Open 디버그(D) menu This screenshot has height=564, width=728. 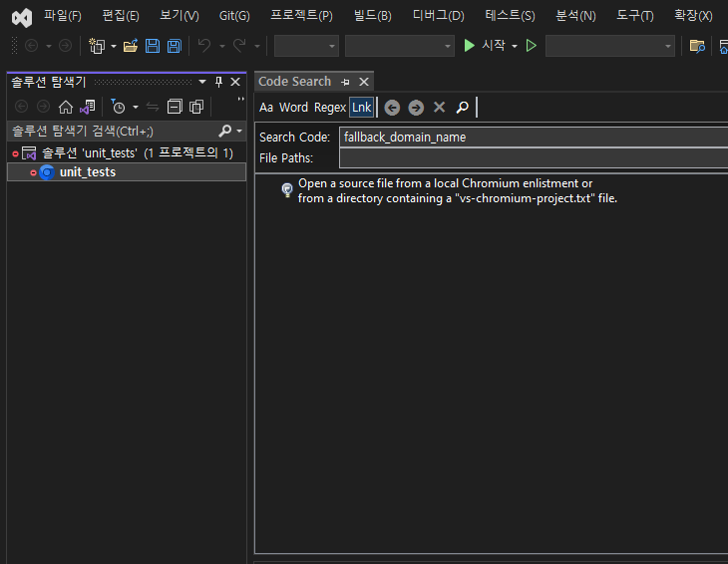click(x=438, y=16)
